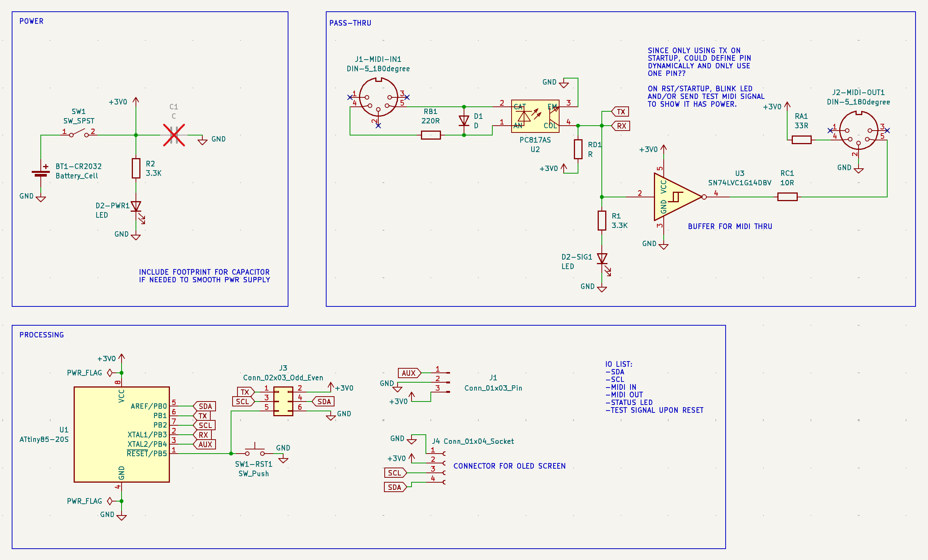
Task: Select the Battery_Cell value text
Action: coord(77,176)
